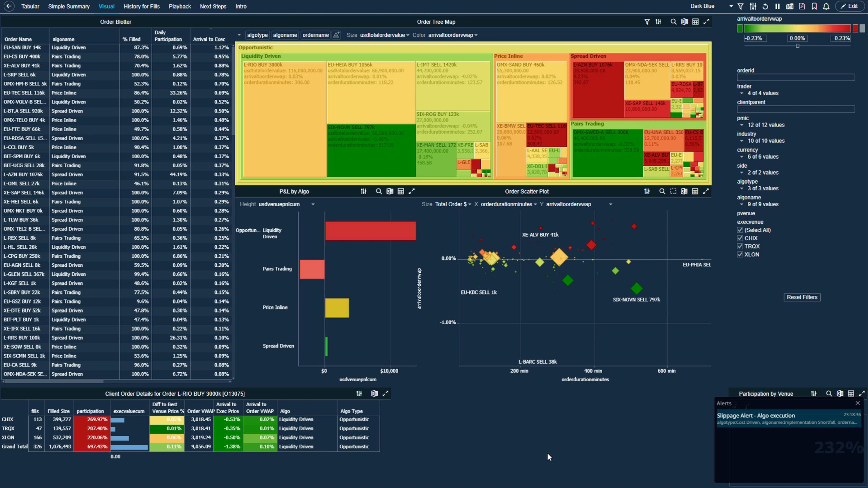Click reset/undo icon in top toolbar
Viewport: 868px width, 488px height.
tap(765, 6)
